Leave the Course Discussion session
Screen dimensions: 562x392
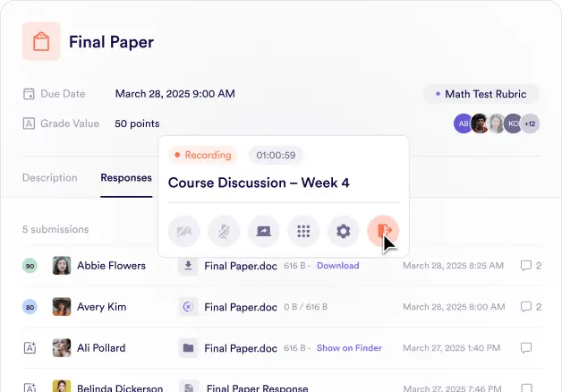(x=383, y=231)
